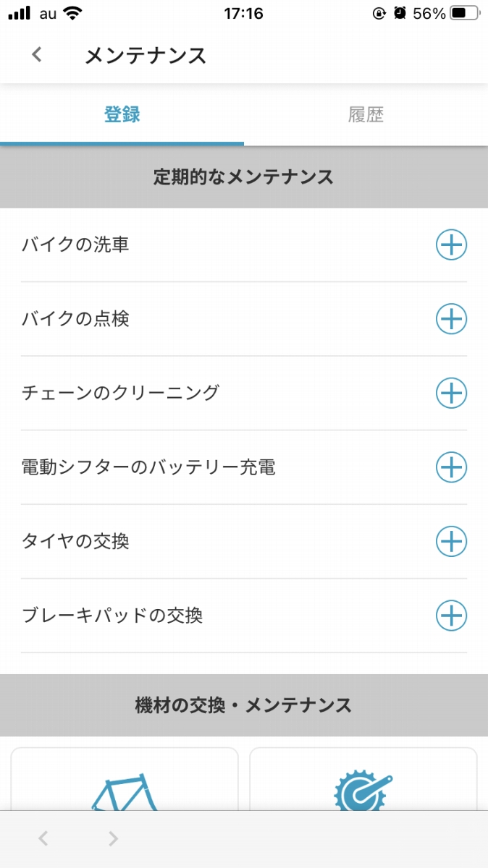Tap the browser back arrow in bottom bar
This screenshot has width=488, height=868.
(x=43, y=838)
